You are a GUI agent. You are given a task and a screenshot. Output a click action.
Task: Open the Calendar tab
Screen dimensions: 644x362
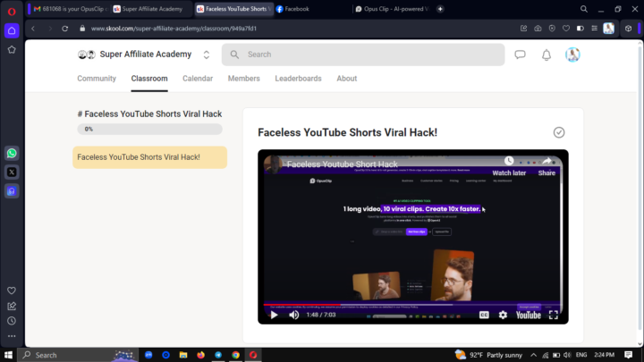tap(198, 79)
